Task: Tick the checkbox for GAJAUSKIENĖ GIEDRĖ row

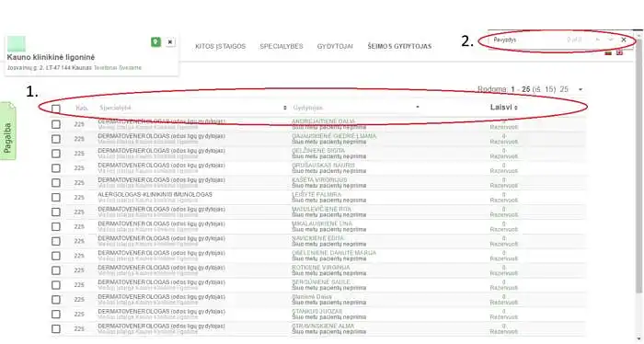Action: coord(56,139)
